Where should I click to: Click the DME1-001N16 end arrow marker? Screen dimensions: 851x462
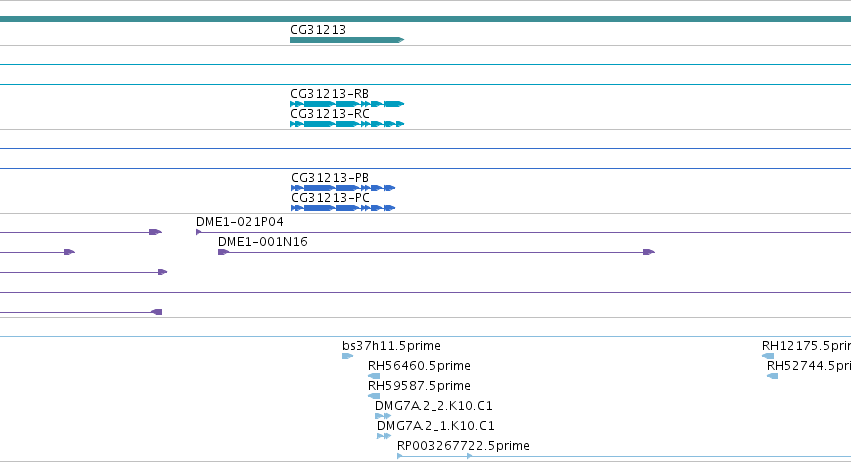pyautogui.click(x=649, y=252)
